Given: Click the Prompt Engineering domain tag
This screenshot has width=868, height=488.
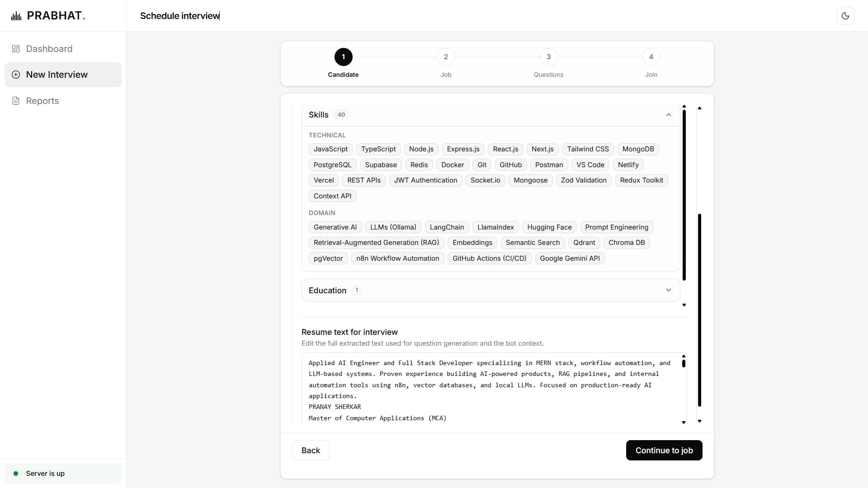Looking at the screenshot, I should 617,227.
